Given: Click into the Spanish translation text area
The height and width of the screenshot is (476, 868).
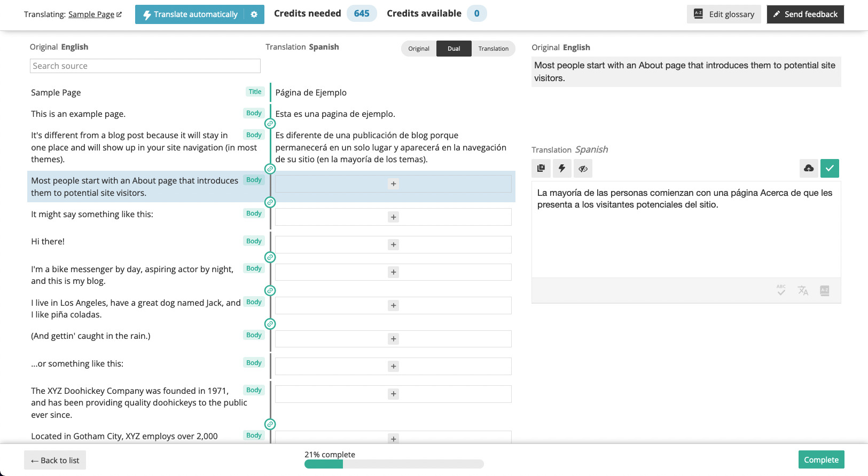Looking at the screenshot, I should click(686, 229).
